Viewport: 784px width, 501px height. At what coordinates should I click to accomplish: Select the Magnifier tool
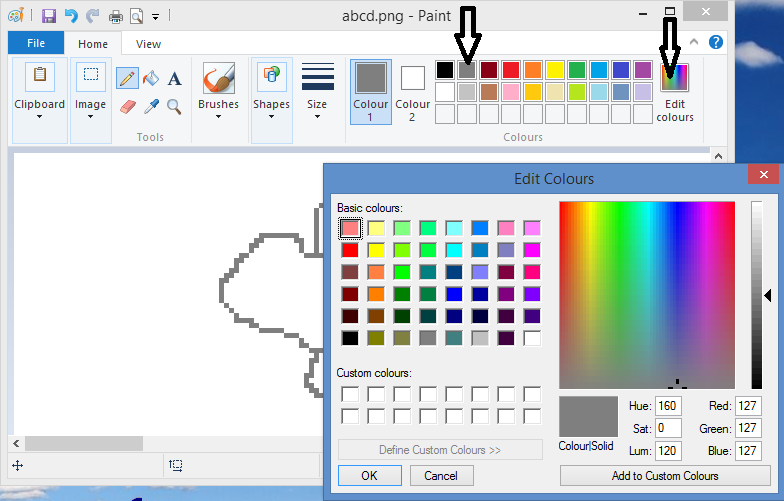coord(174,106)
